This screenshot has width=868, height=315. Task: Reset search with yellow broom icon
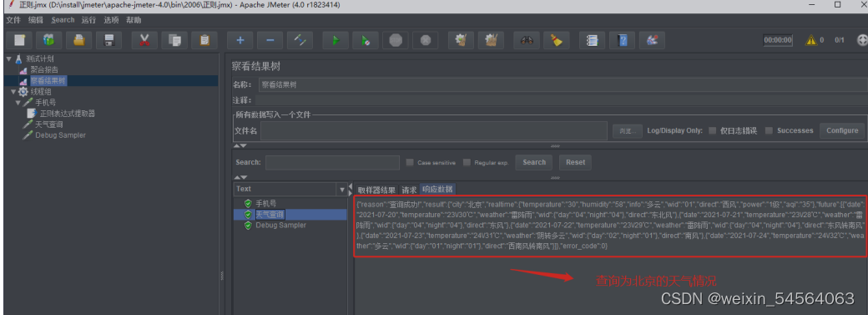(x=557, y=40)
